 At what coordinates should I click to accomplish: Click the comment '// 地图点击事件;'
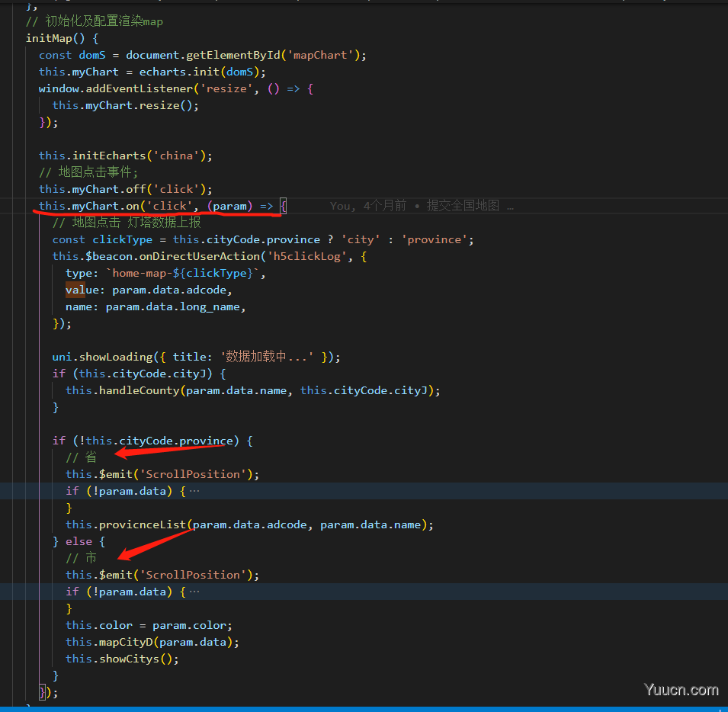click(88, 172)
